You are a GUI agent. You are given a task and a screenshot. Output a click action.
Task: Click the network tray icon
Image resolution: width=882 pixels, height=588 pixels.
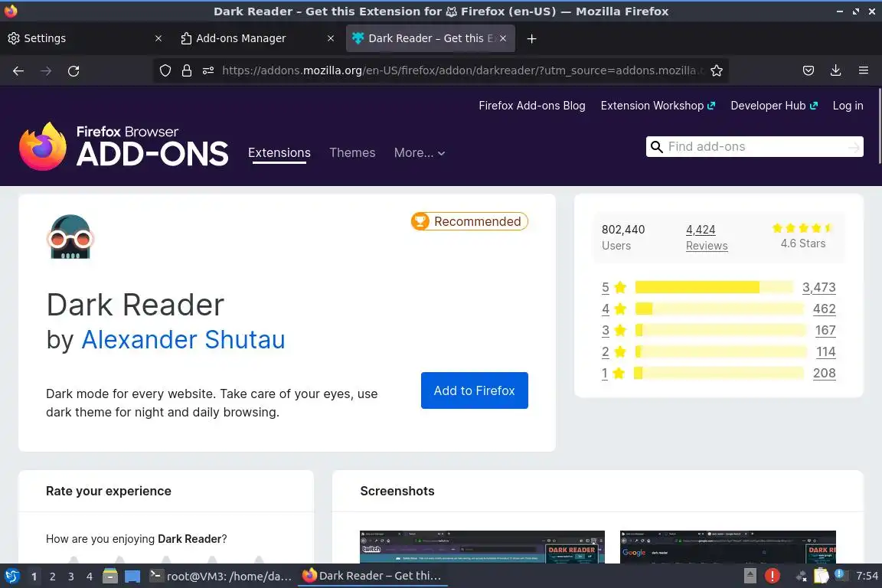801,576
